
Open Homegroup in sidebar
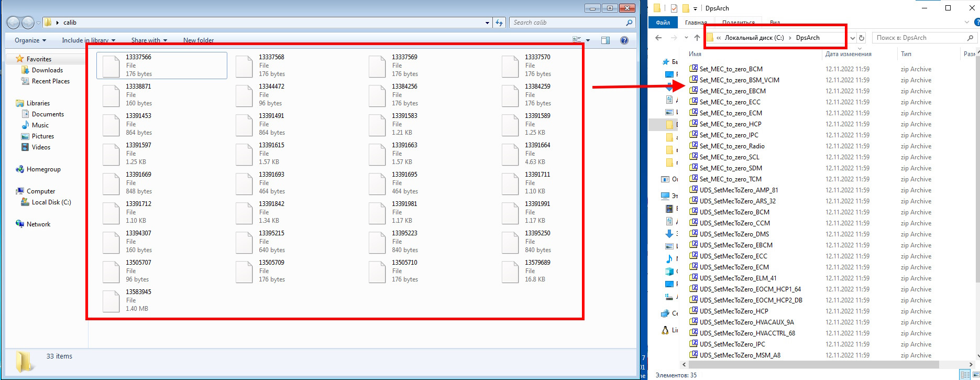[x=43, y=169]
